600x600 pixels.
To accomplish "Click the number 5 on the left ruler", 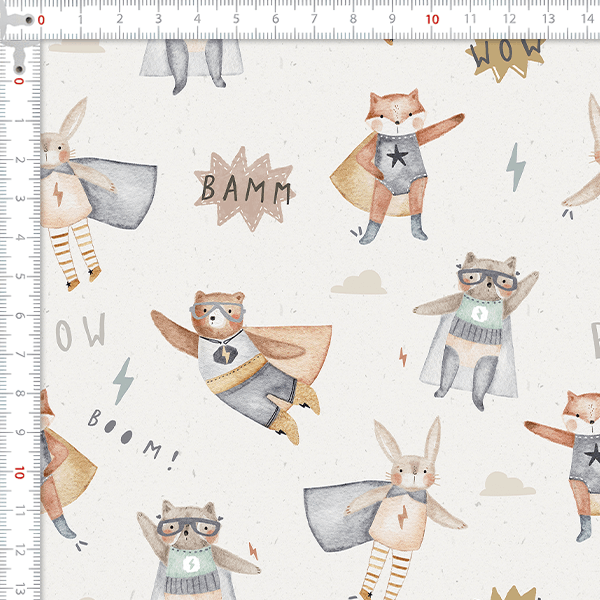I will click(20, 277).
